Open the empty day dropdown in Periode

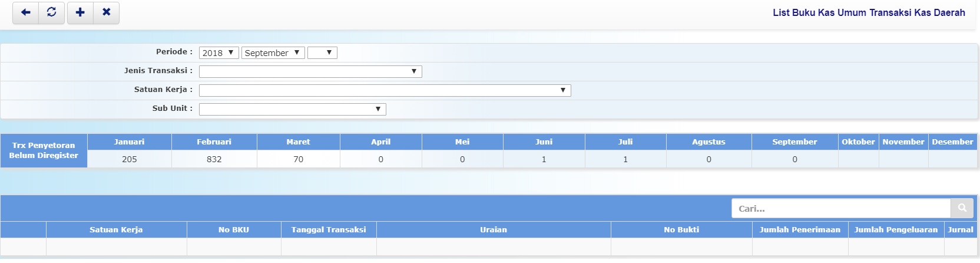click(x=322, y=52)
